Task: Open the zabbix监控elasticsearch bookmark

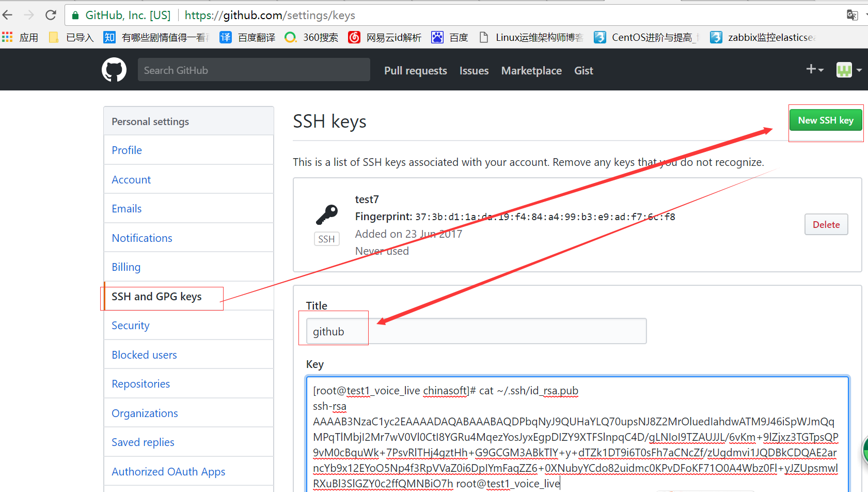Action: coord(763,37)
